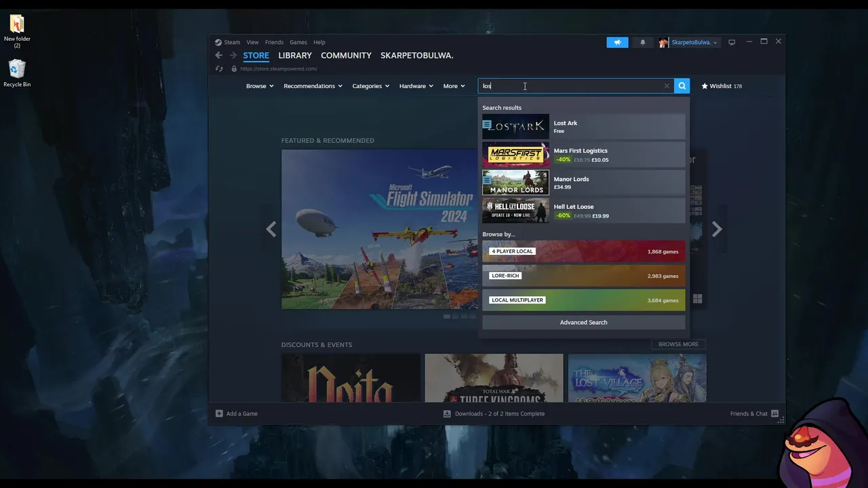Expand the Recommendations dropdown
Image resolution: width=868 pixels, height=488 pixels.
point(313,86)
